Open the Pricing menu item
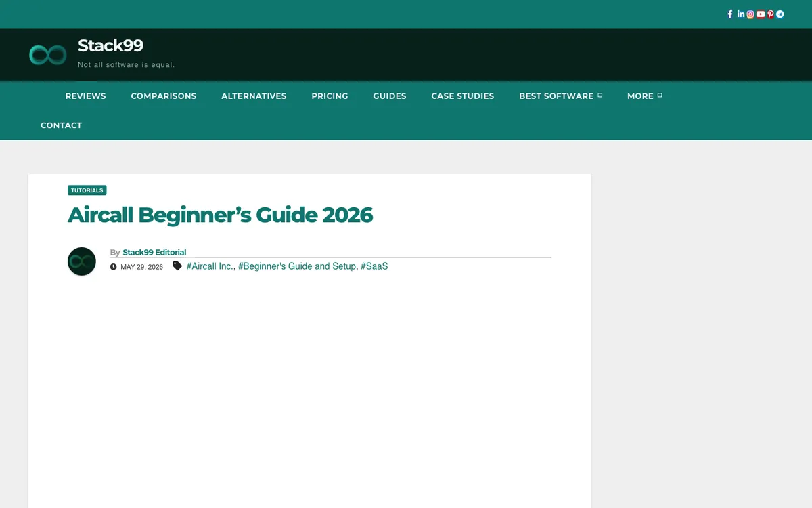This screenshot has height=508, width=812. tap(330, 96)
